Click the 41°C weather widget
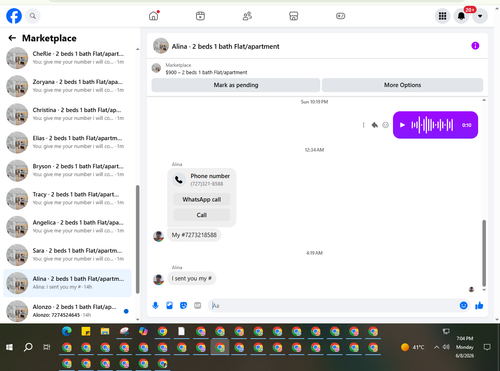 [412, 347]
